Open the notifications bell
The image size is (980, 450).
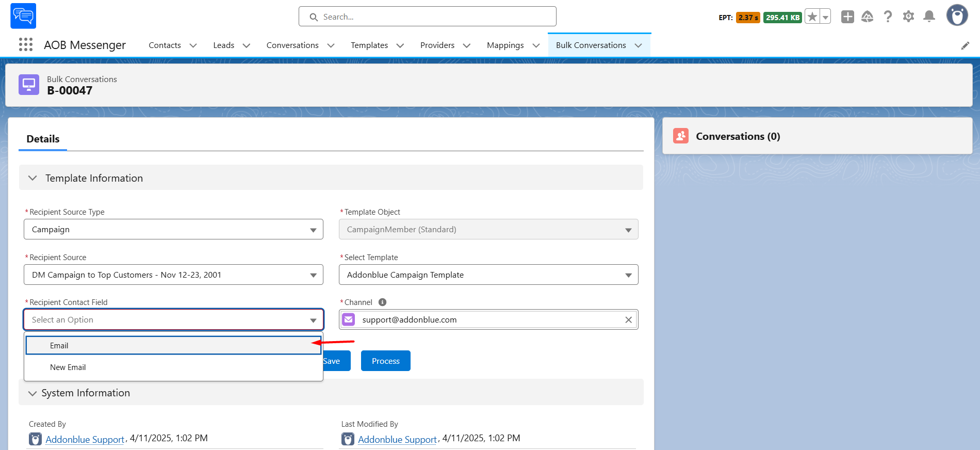(x=929, y=17)
